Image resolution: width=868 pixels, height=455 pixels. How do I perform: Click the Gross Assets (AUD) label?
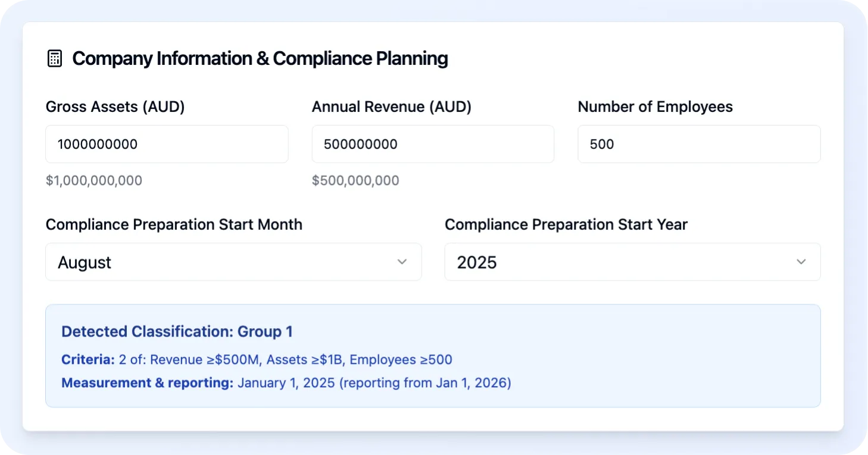(115, 107)
